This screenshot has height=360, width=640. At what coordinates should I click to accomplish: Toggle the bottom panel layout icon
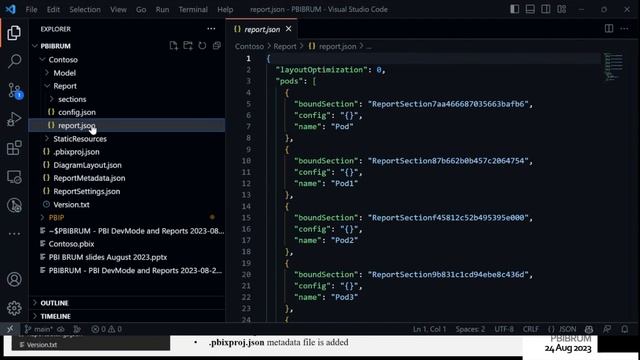(530, 9)
